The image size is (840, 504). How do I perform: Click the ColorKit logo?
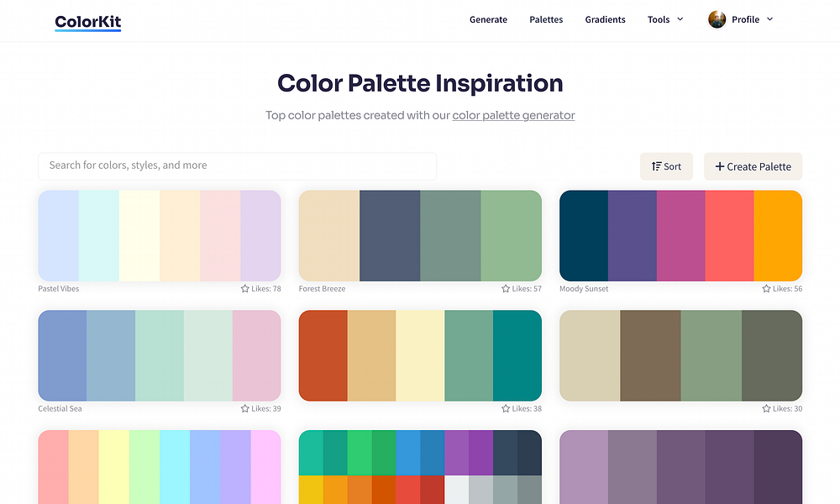pos(87,22)
